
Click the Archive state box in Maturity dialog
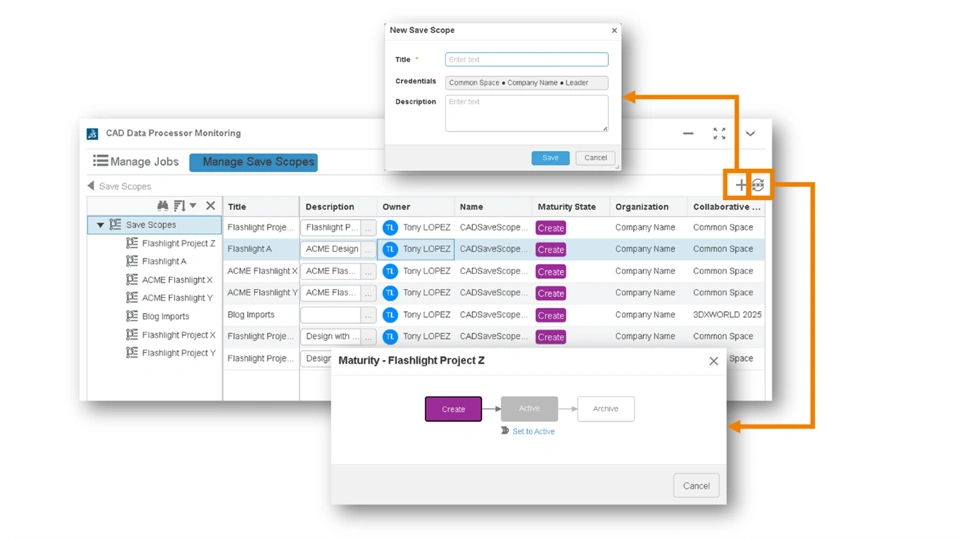click(606, 409)
